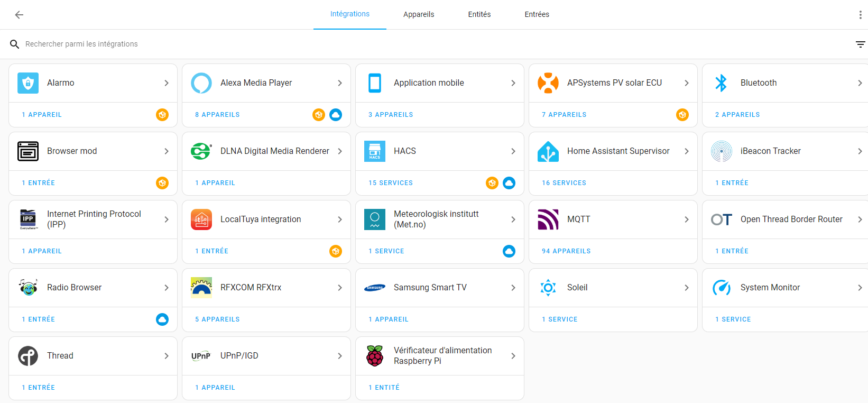Switch to the Entités tab
Screen dimensions: 868x403
479,15
